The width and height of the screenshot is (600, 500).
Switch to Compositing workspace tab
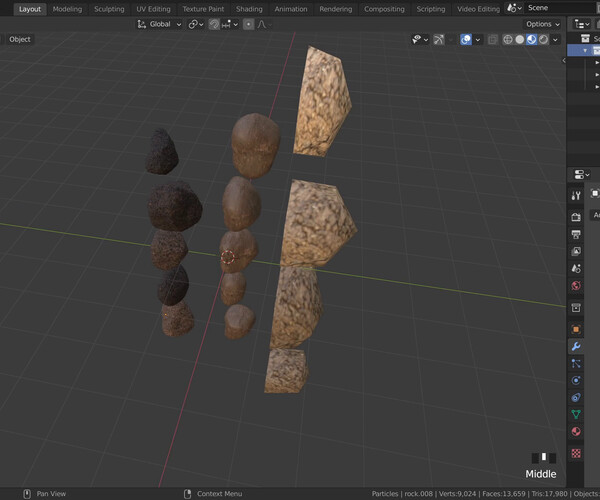[384, 9]
